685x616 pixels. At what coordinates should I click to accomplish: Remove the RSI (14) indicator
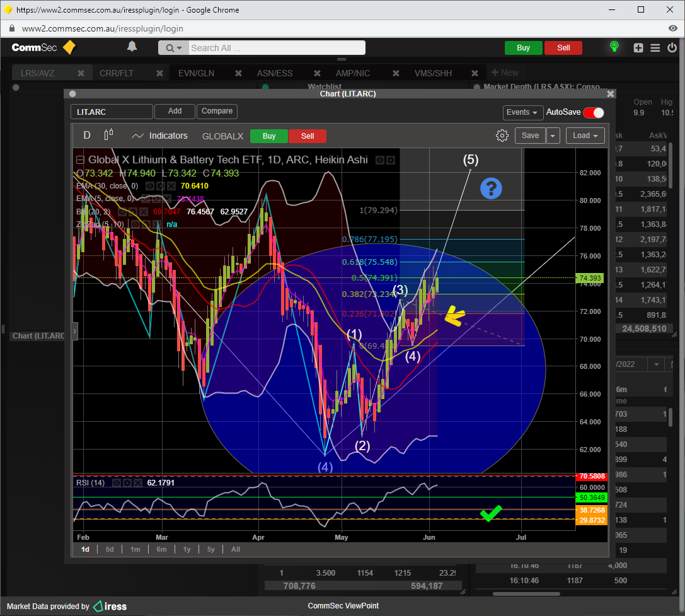pyautogui.click(x=138, y=483)
